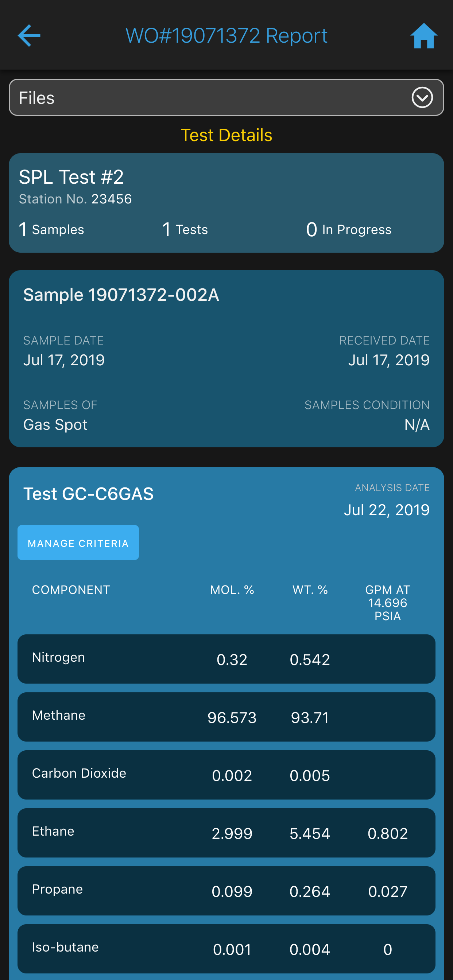Tap the WT. % column header
The height and width of the screenshot is (980, 453).
point(310,590)
